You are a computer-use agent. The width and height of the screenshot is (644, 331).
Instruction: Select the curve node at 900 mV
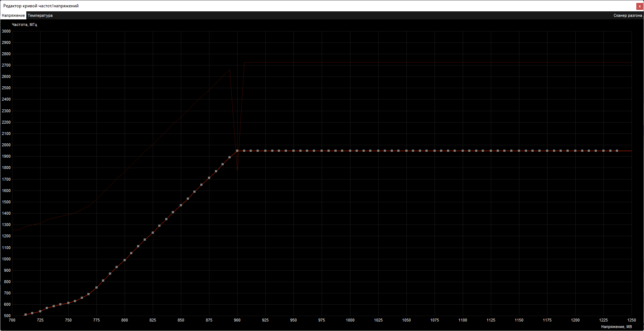click(237, 150)
